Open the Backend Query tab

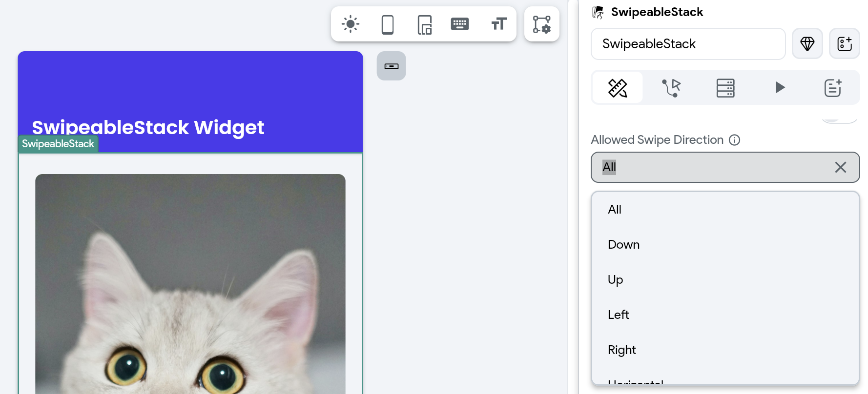click(725, 88)
